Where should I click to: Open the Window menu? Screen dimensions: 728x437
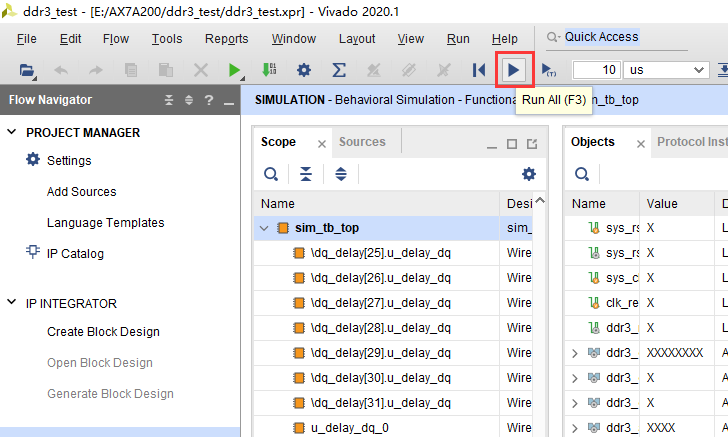pos(293,39)
